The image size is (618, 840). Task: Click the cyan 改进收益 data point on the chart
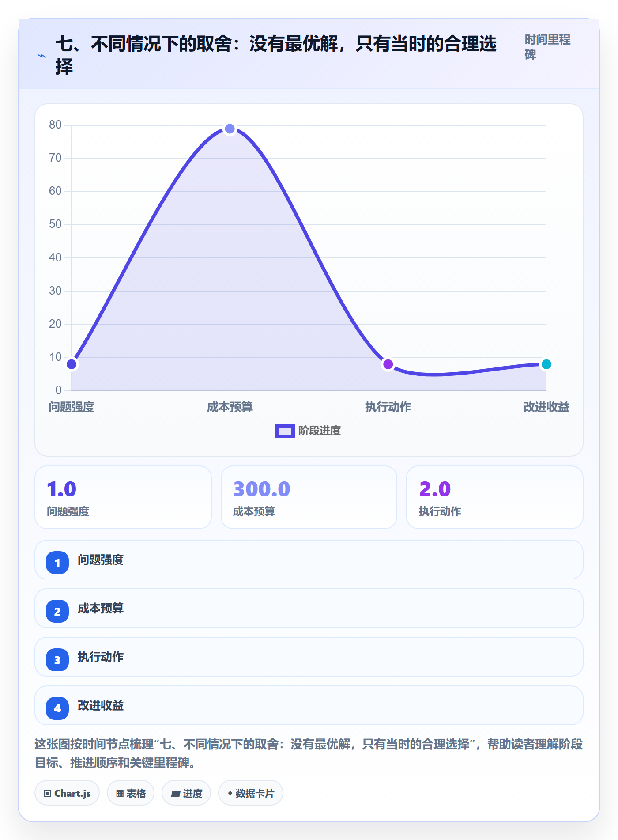click(546, 364)
